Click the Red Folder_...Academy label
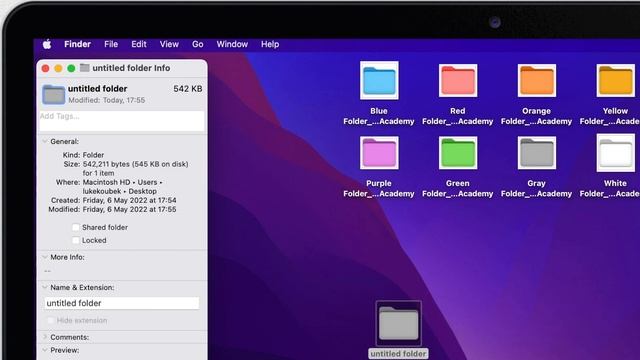This screenshot has height=360, width=640. [458, 116]
